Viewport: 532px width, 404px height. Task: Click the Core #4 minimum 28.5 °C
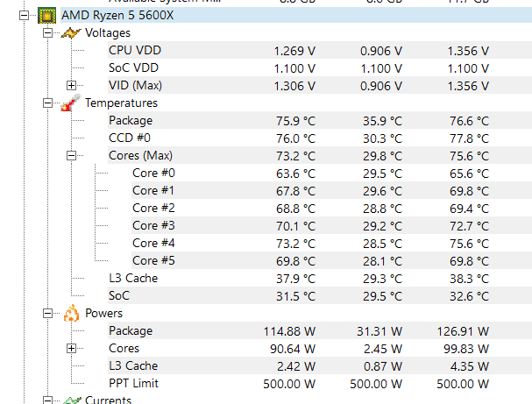click(382, 244)
